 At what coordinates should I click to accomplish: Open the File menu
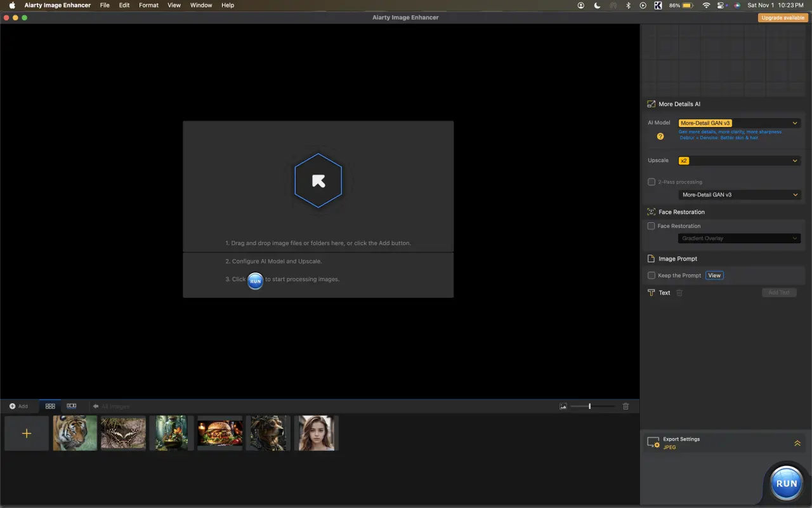[x=105, y=5]
